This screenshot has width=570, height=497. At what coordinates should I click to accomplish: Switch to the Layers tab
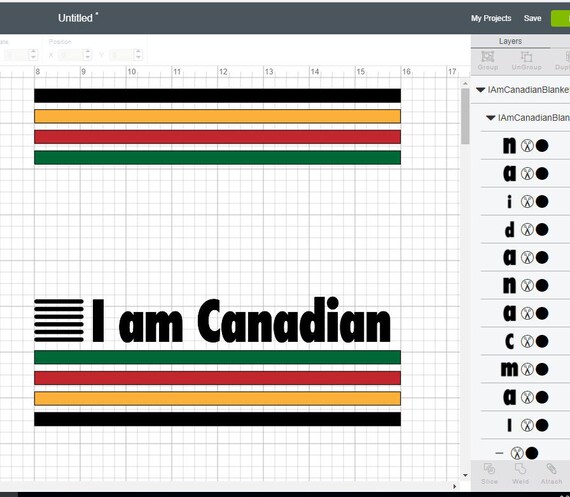tap(510, 41)
